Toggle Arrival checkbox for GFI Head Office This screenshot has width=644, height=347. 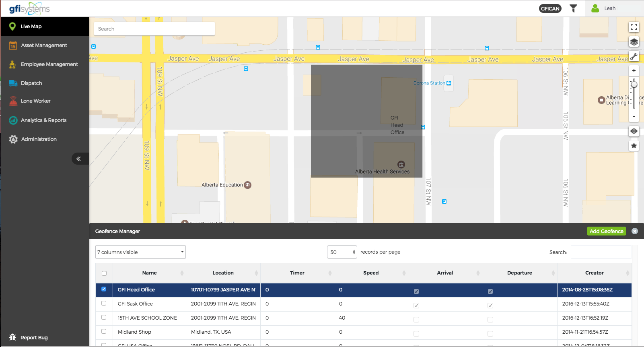pos(416,291)
